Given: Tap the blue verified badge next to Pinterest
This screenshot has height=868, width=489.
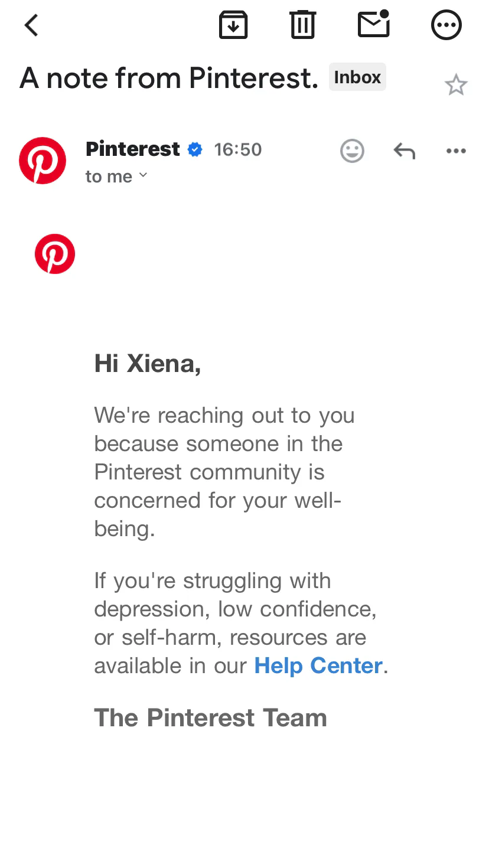Looking at the screenshot, I should tap(195, 149).
